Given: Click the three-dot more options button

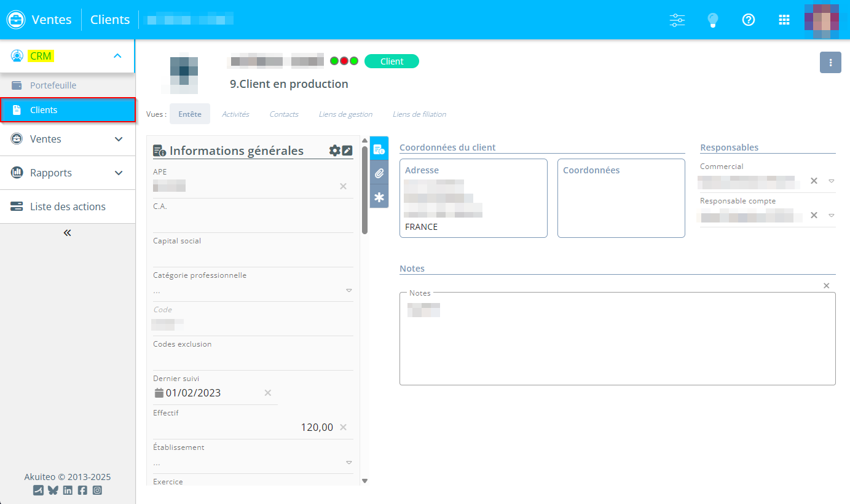Looking at the screenshot, I should click(830, 63).
